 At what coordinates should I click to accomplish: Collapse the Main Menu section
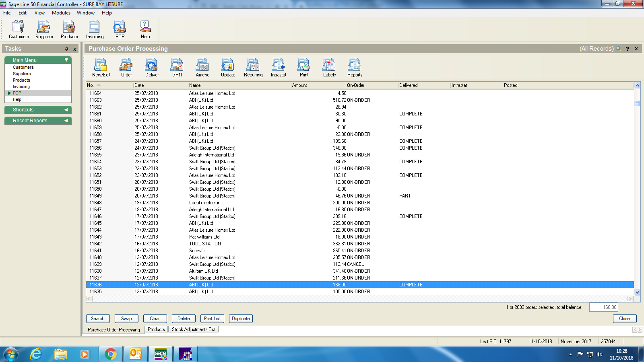66,60
